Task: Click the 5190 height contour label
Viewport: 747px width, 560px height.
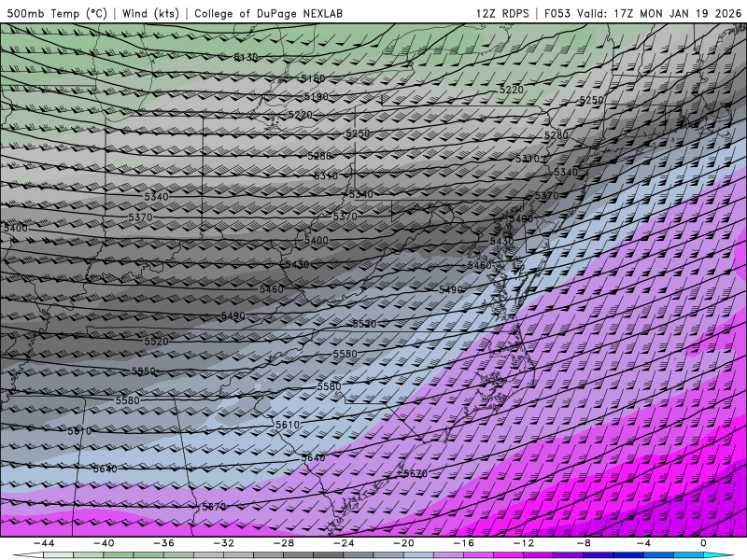Action: point(317,97)
